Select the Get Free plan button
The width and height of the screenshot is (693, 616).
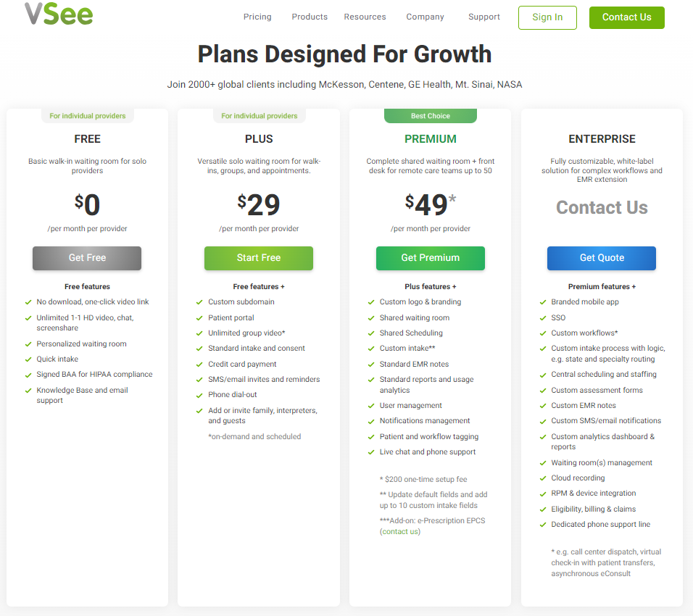(87, 258)
